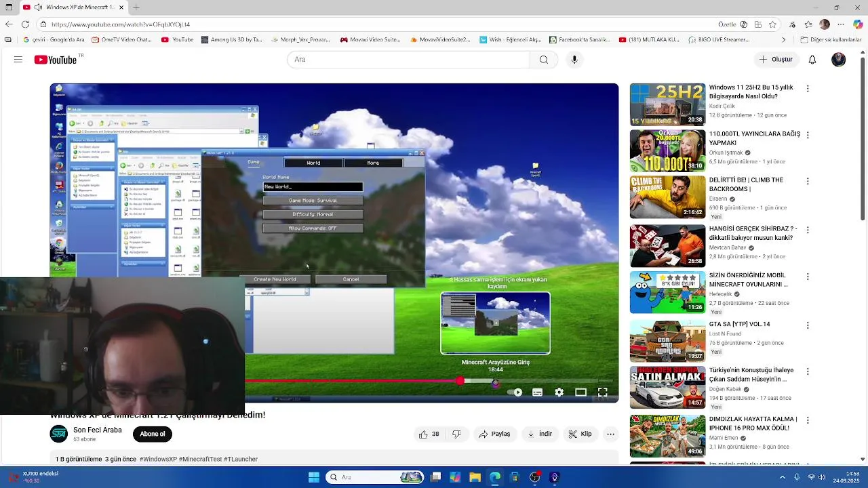This screenshot has height=488, width=868.
Task: Focus the browser address bar URL
Action: tap(121, 24)
